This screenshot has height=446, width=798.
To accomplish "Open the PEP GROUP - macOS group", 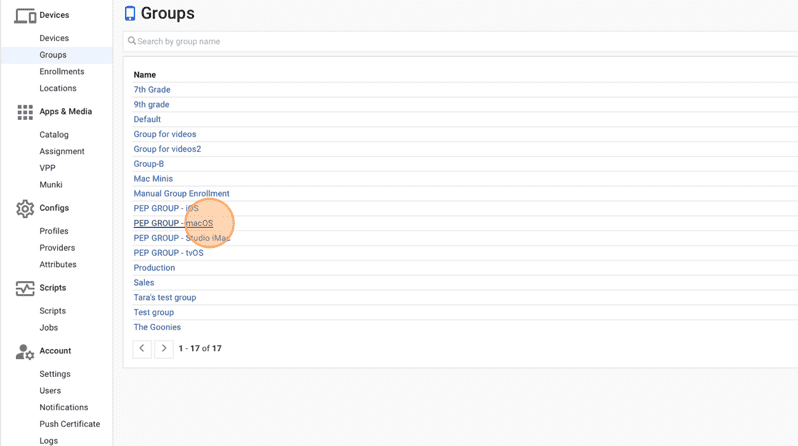I will click(173, 223).
